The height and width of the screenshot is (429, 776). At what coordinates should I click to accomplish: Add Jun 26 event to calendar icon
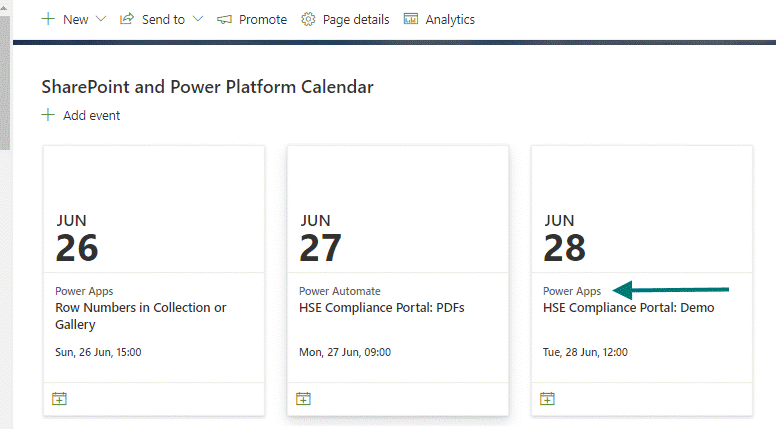tap(59, 398)
